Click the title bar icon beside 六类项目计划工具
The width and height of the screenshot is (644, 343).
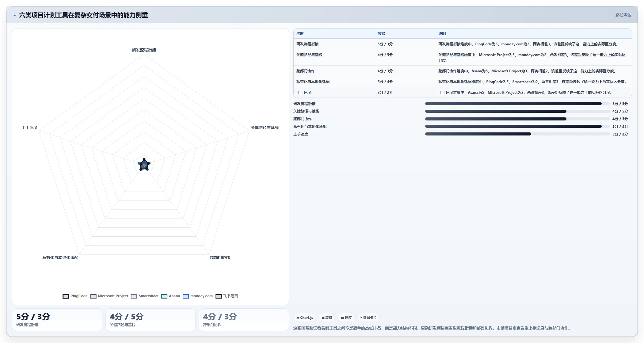click(14, 15)
